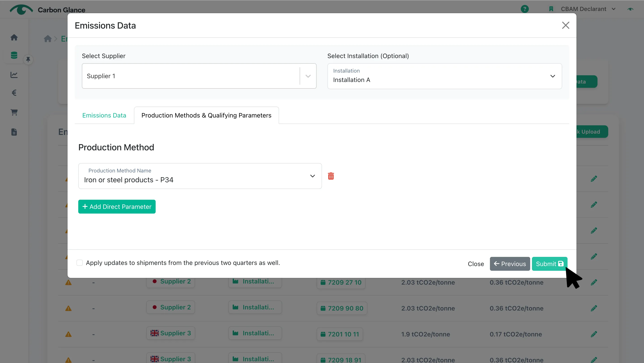Screen dimensions: 644x363
Task: Switch to the Emissions Data tab
Action: [x=104, y=115]
